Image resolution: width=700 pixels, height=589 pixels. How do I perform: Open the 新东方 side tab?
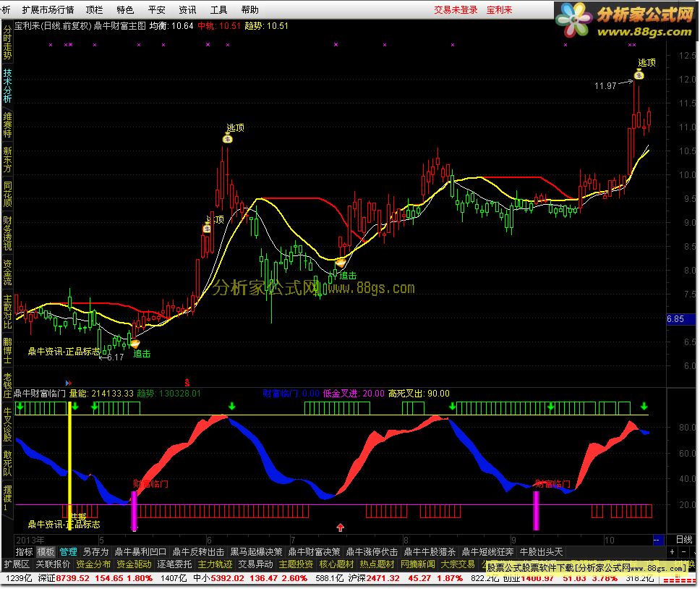click(7, 159)
